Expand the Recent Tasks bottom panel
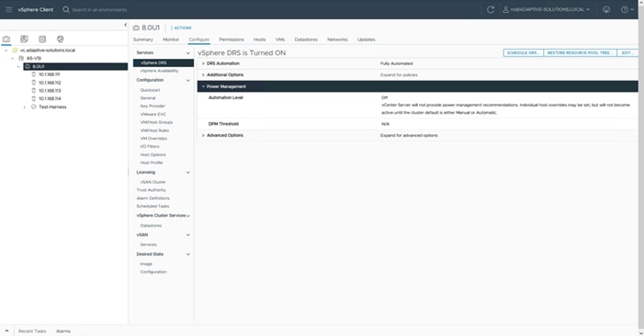Screen dimensions: 644x336 pos(6,330)
